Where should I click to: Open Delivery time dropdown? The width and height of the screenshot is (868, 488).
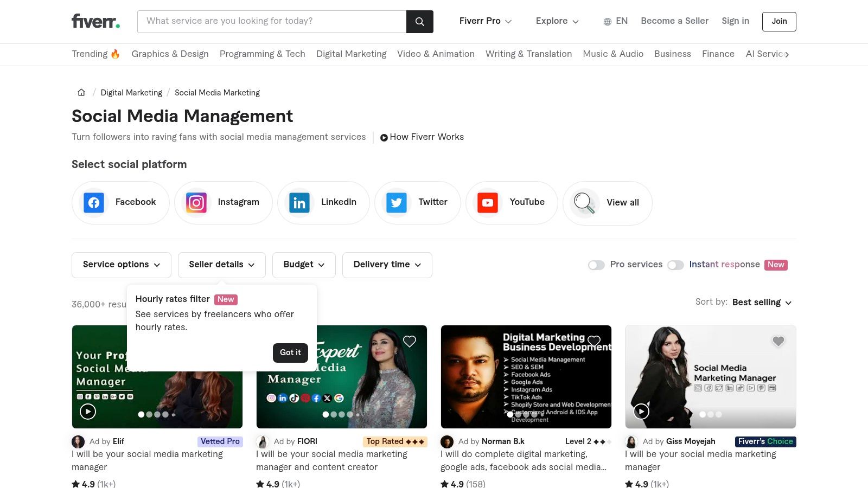pos(387,265)
